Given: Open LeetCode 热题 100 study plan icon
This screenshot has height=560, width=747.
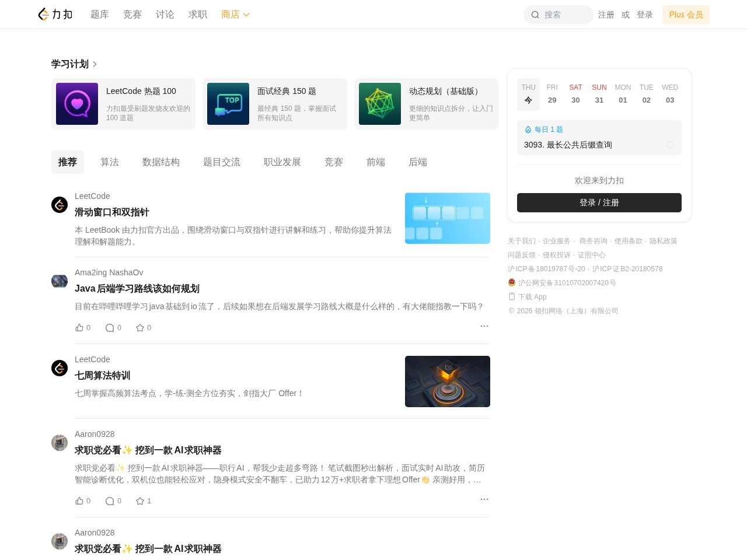Looking at the screenshot, I should [77, 104].
